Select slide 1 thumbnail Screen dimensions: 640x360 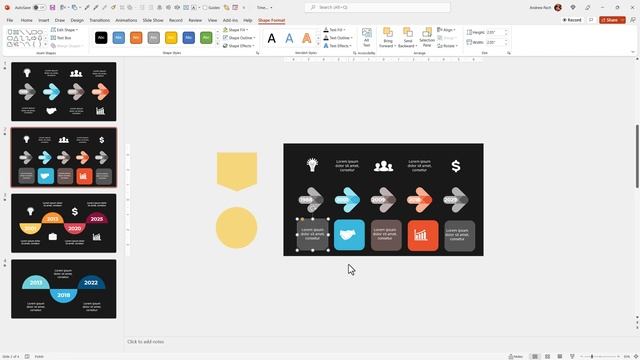(64, 91)
